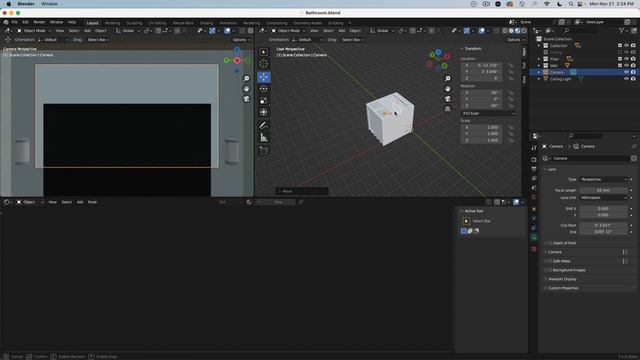This screenshot has height=360, width=640.
Task: Expand the Background Images panel
Action: pos(569,270)
